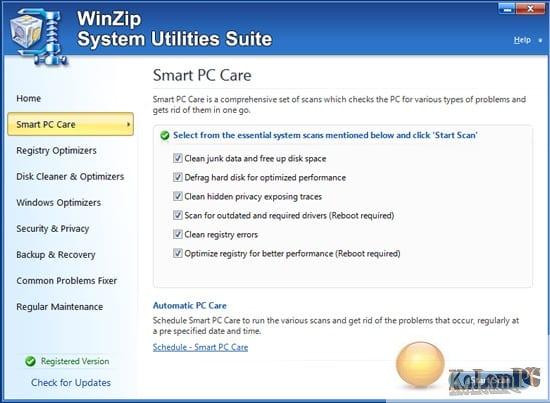This screenshot has height=403, width=550.
Task: Disable Clean hidden privacy exposing traces
Action: pos(177,196)
